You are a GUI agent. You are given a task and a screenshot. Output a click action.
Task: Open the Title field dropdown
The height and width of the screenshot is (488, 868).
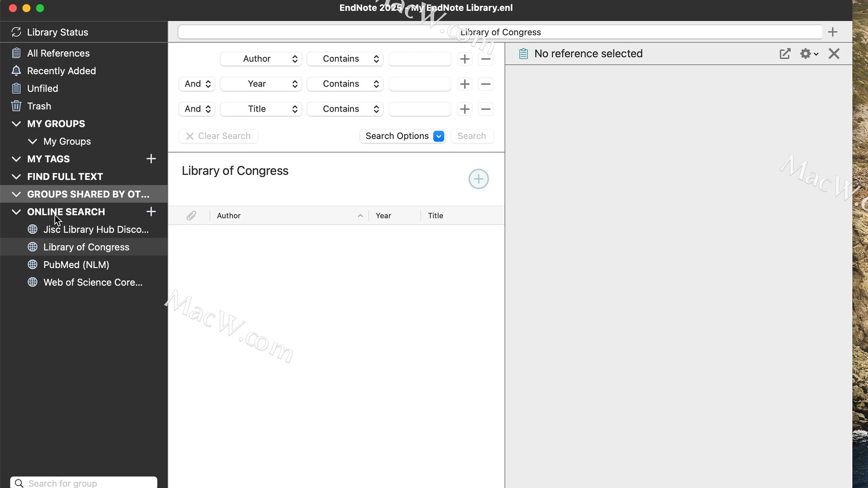(261, 109)
